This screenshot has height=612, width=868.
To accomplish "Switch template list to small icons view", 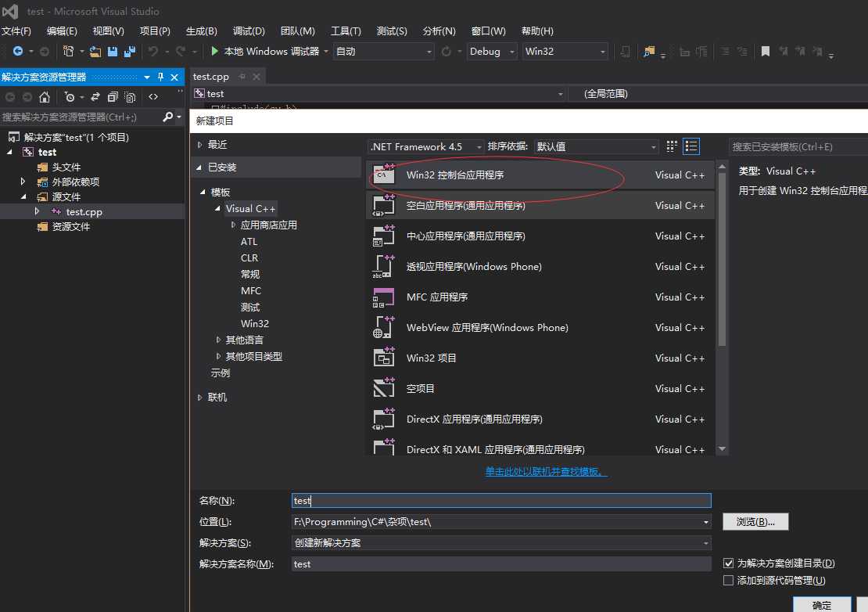I will point(672,146).
